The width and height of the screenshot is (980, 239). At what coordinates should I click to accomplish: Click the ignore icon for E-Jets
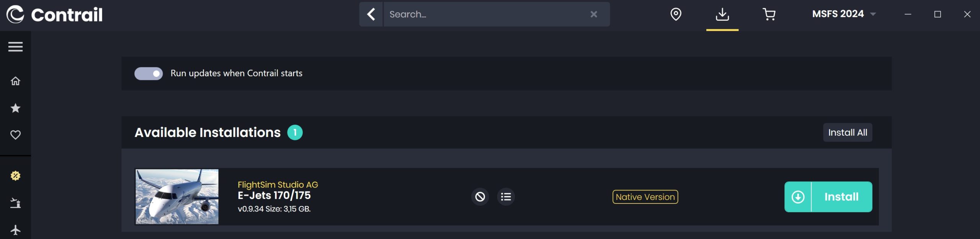[x=480, y=197]
